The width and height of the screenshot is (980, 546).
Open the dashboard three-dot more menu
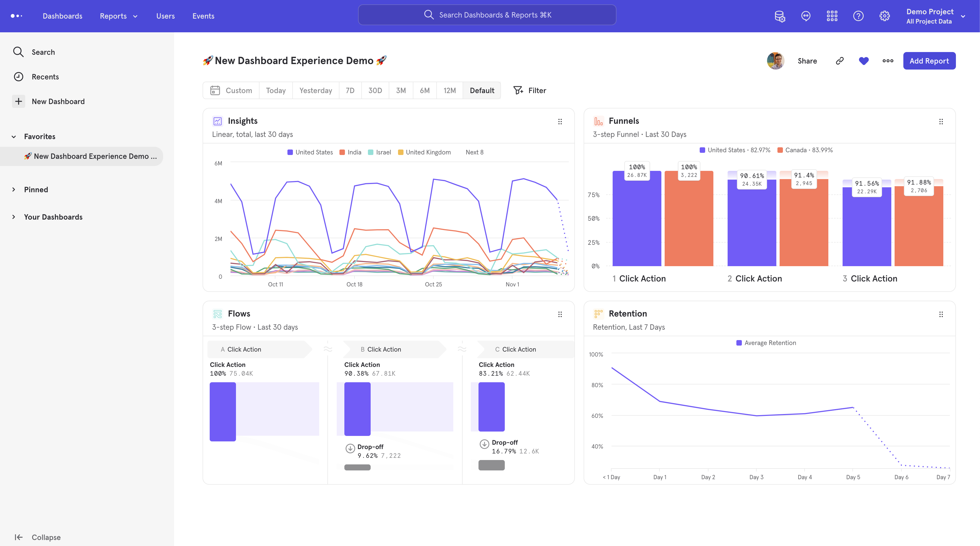tap(888, 61)
